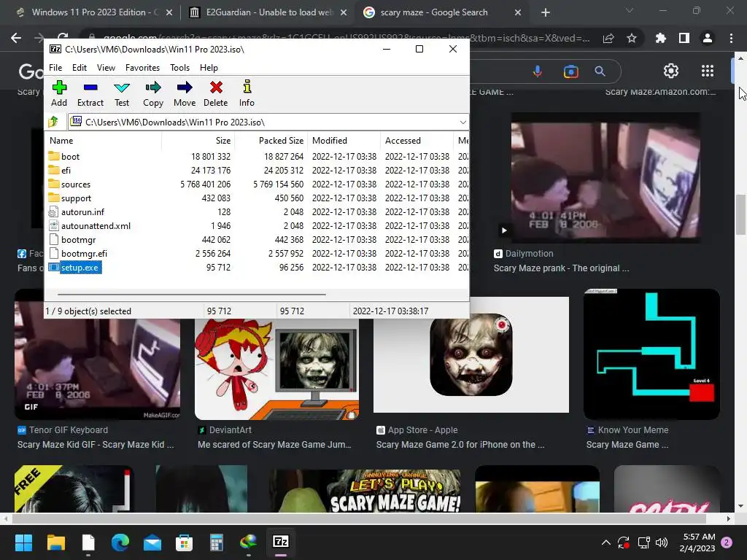The height and width of the screenshot is (560, 747).
Task: Click the Add button in 7-Zip toolbar
Action: click(59, 94)
